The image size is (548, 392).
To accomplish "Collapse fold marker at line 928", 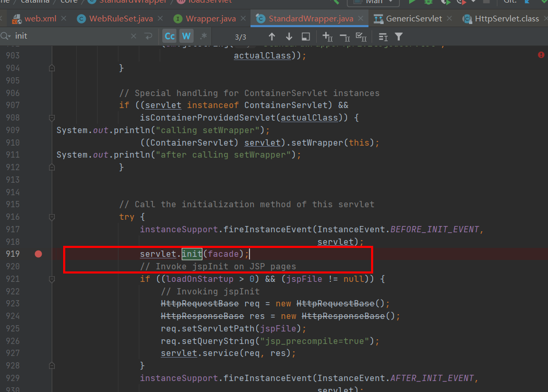I will pyautogui.click(x=52, y=366).
